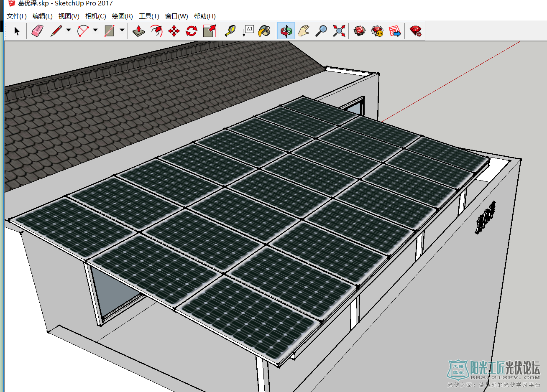Select the Offset tool
This screenshot has height=392, width=547.
[156, 31]
